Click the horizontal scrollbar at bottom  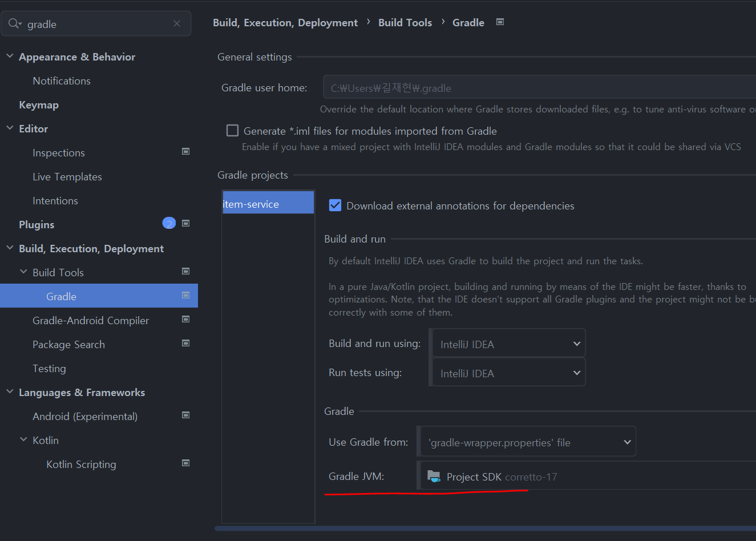click(485, 528)
